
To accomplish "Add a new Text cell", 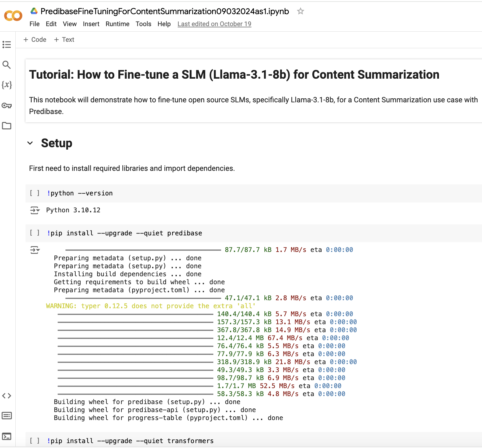I will (x=64, y=40).
